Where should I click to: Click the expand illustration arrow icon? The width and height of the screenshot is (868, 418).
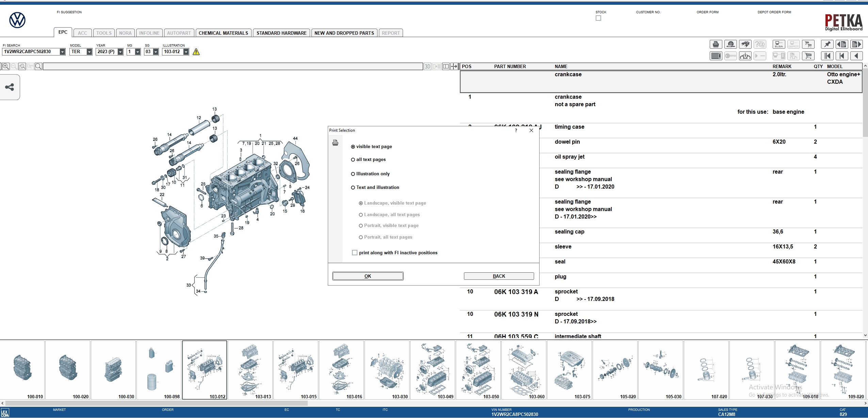tap(454, 66)
